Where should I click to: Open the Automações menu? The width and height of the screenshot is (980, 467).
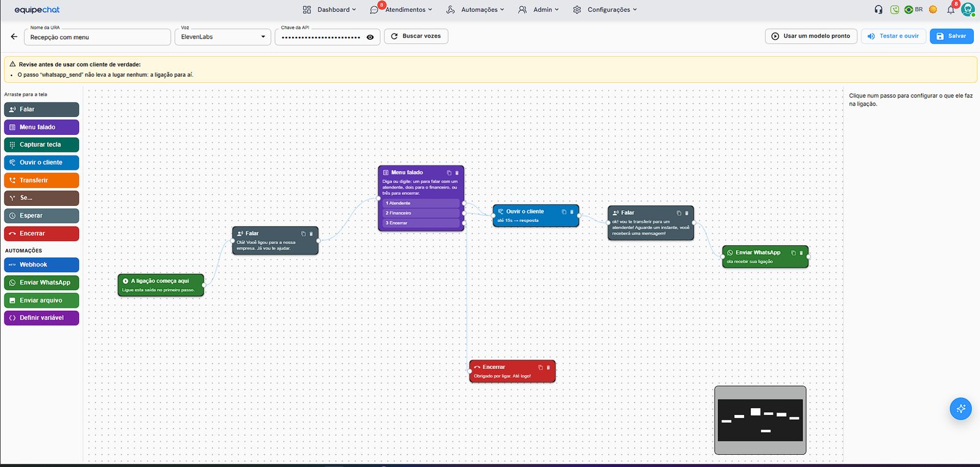pyautogui.click(x=475, y=10)
